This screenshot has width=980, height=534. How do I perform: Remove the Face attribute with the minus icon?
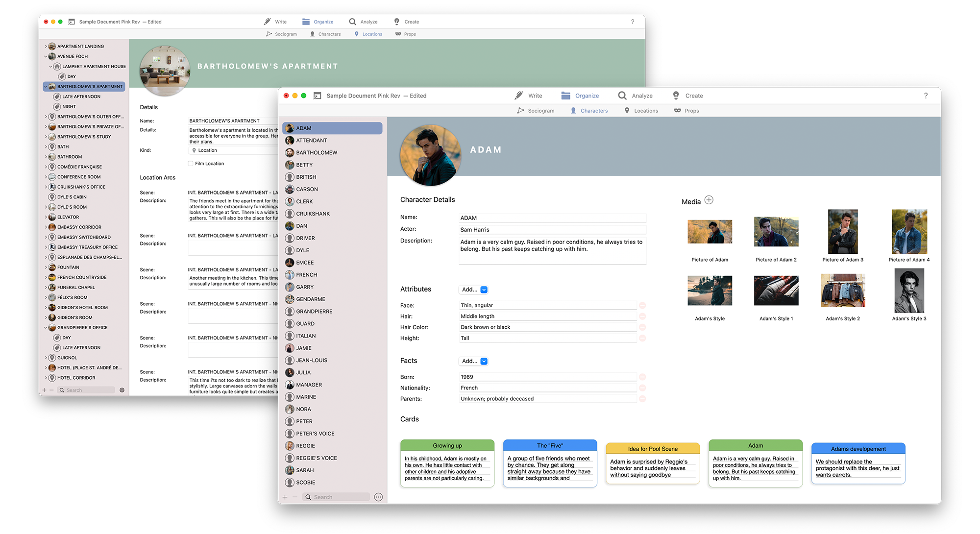click(642, 305)
